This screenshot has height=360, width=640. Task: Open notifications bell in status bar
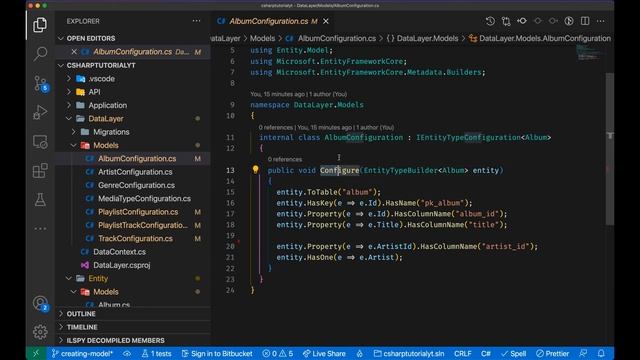(601, 353)
